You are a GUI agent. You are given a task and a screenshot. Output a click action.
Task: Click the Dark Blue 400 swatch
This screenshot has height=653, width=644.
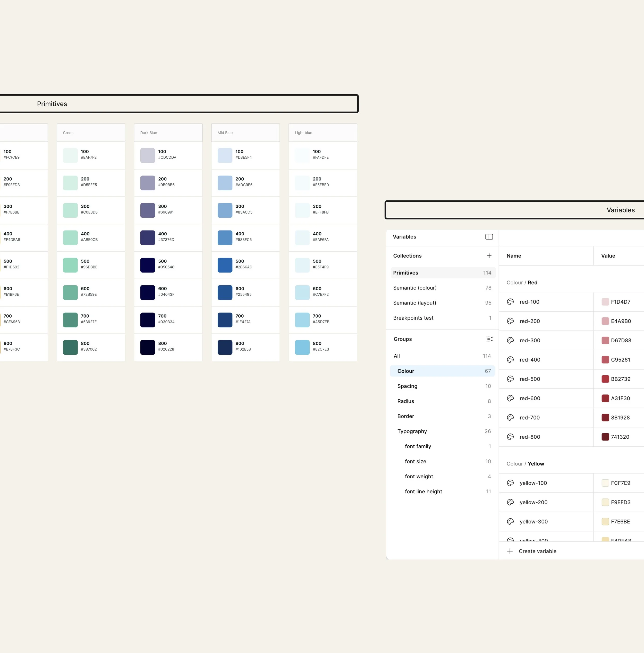tap(147, 238)
